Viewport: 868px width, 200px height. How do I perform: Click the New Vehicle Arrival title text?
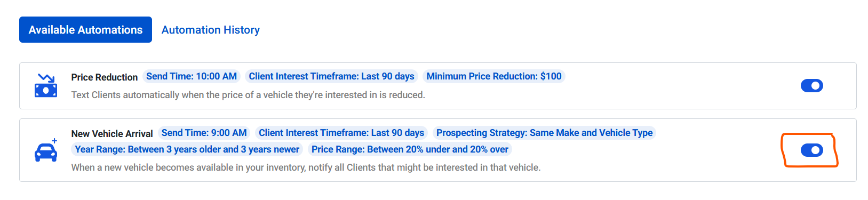[x=112, y=134]
